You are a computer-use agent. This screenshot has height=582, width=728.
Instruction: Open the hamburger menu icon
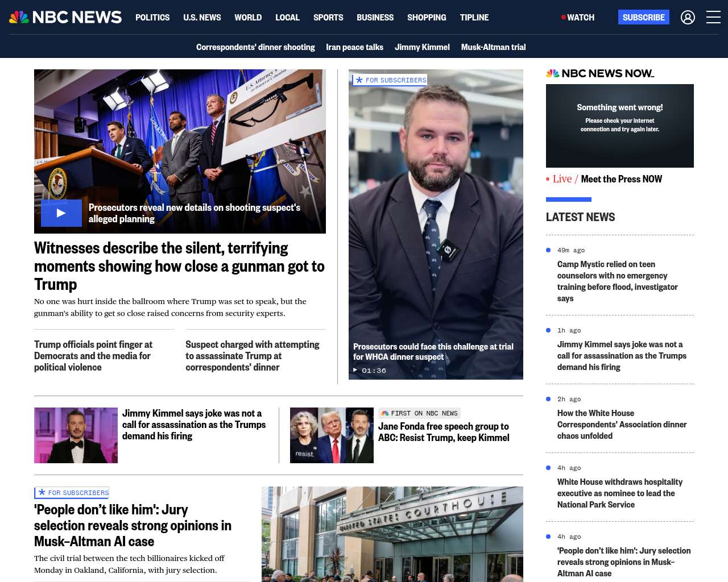(x=713, y=18)
